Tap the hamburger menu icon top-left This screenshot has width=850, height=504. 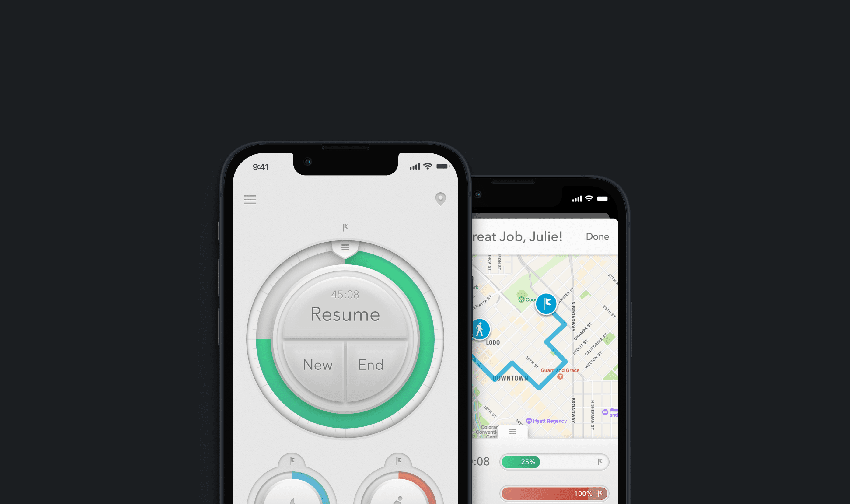[250, 199]
